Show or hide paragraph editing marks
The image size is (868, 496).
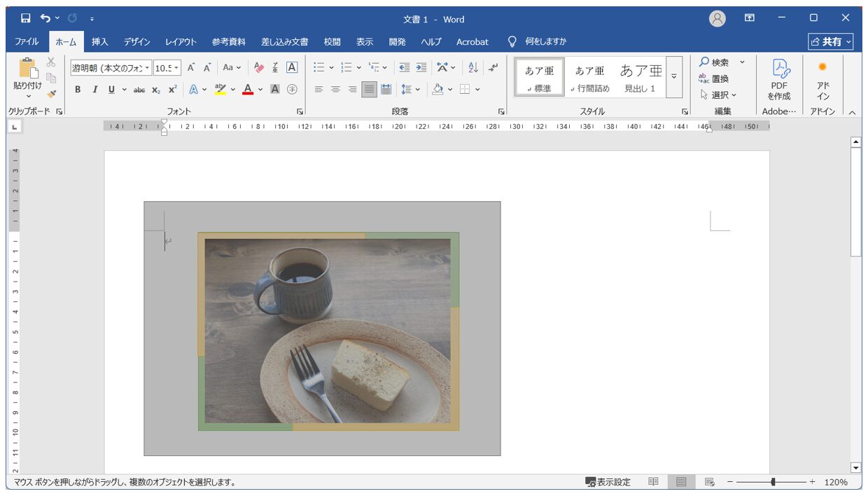(493, 68)
